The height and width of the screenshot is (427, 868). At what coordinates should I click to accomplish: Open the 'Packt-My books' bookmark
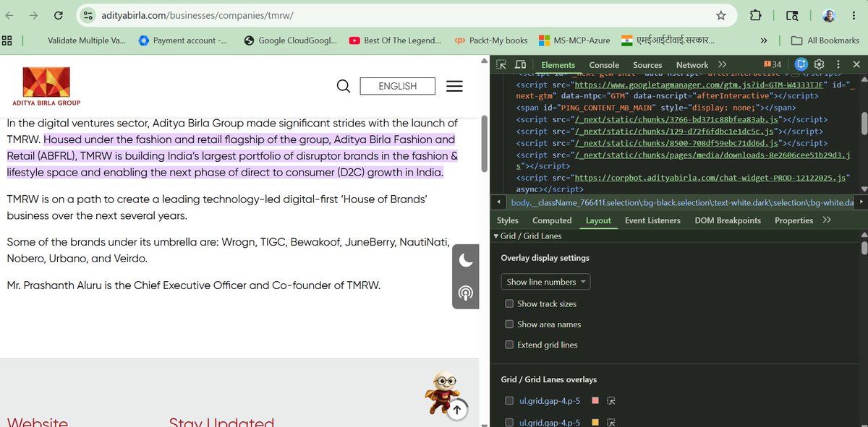pyautogui.click(x=491, y=40)
